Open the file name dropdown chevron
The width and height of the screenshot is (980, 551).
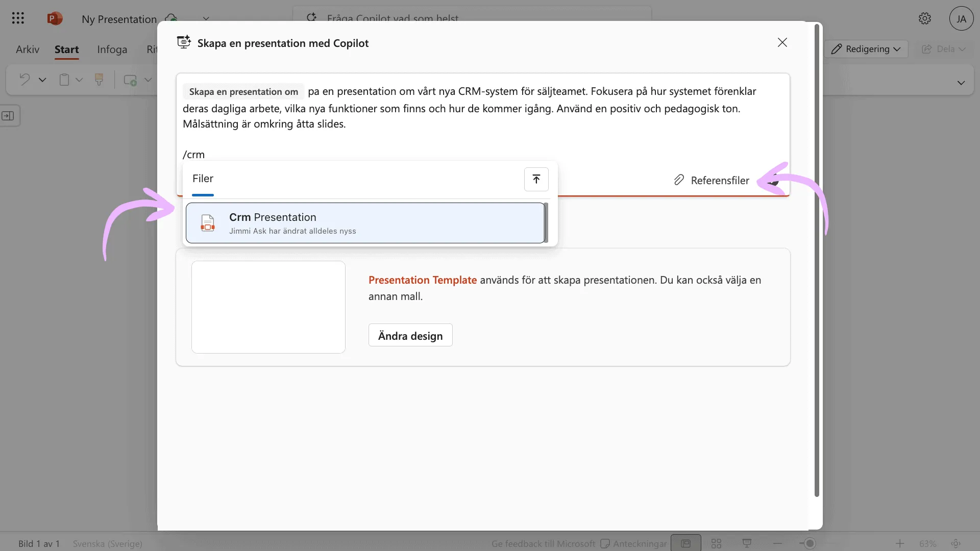(206, 18)
